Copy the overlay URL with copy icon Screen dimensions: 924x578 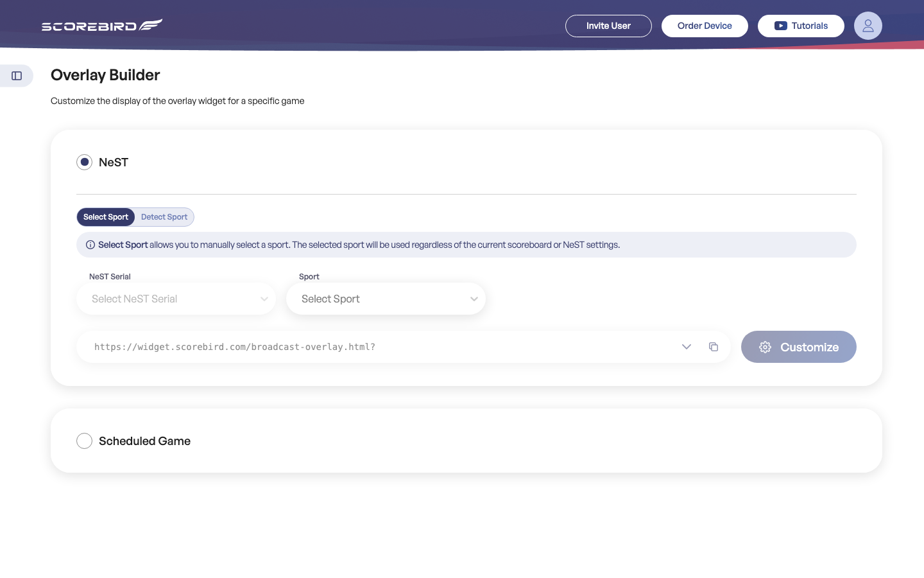point(713,347)
